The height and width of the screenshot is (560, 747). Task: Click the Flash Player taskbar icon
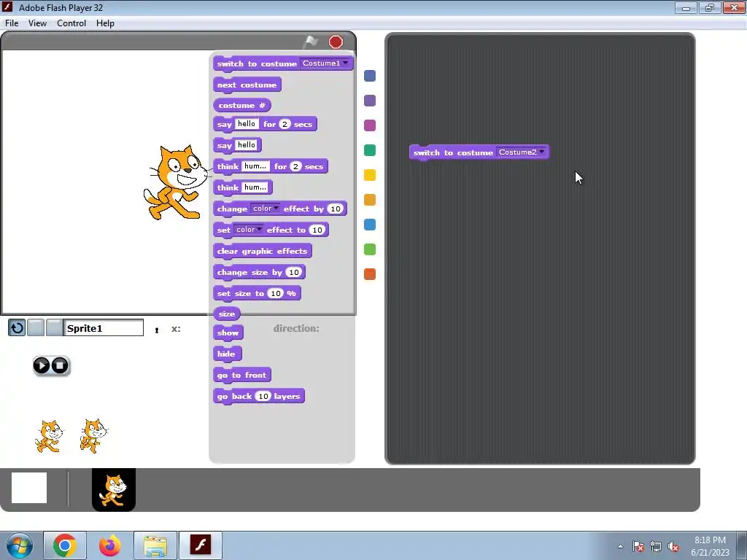pos(201,545)
